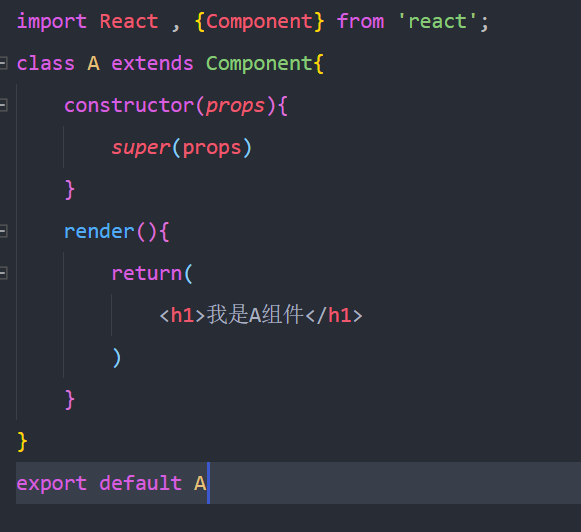581x532 pixels.
Task: Click italic 'props' constructor parameter
Action: coord(235,106)
